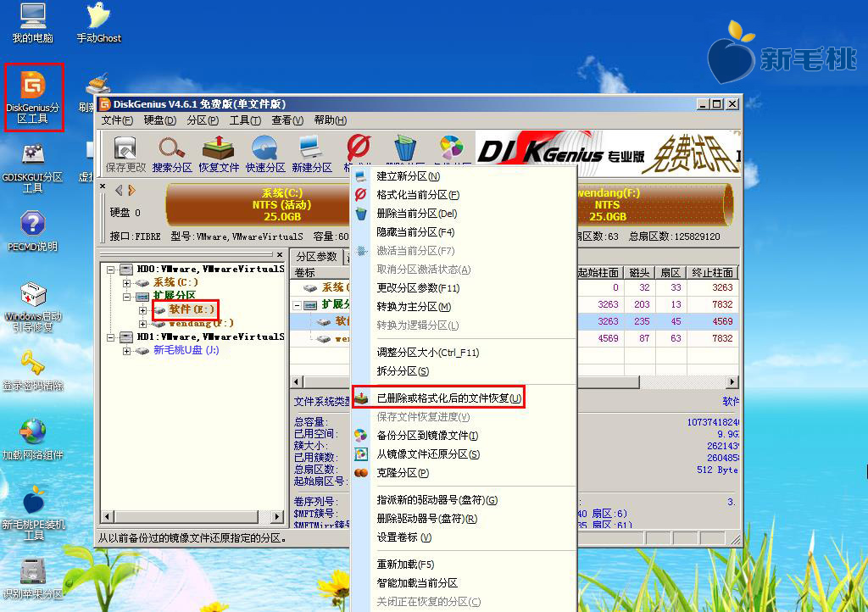
Task: Expand the wendang(F:) tree node
Action: (x=142, y=324)
